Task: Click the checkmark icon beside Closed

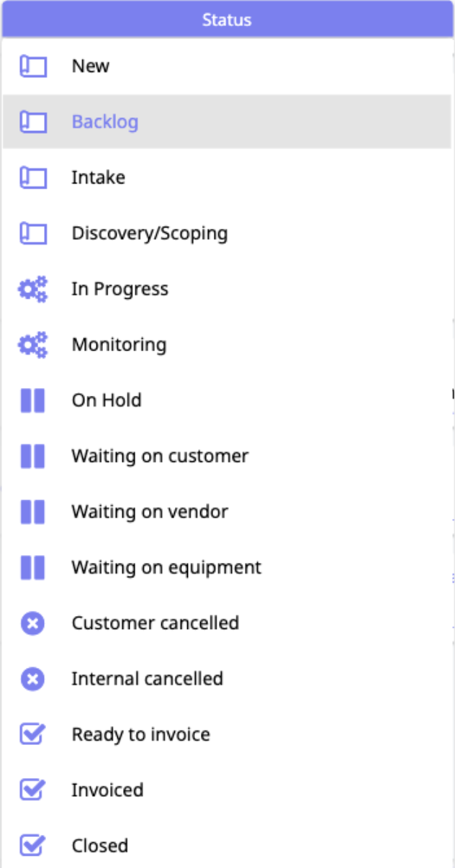Action: (x=32, y=846)
